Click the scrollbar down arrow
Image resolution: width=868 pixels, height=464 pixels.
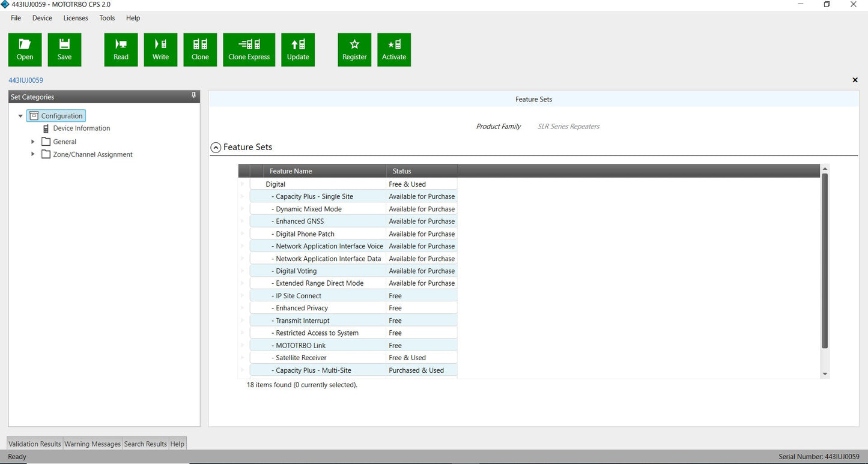(x=825, y=374)
